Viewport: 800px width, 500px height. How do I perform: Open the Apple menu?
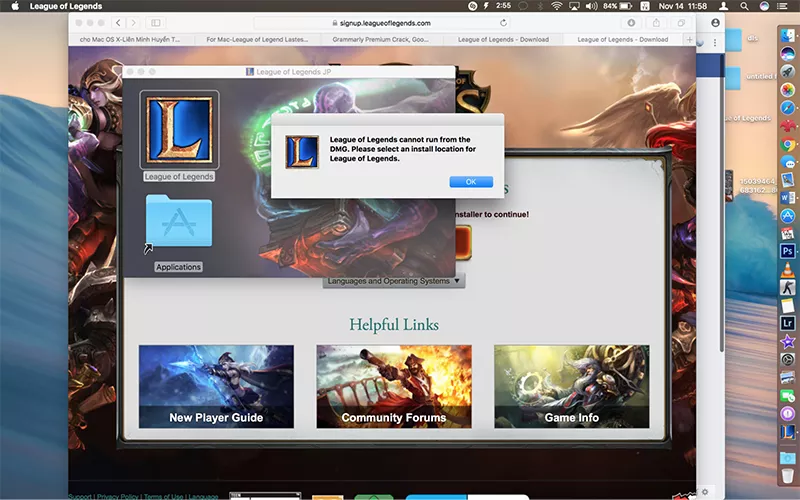tap(15, 6)
